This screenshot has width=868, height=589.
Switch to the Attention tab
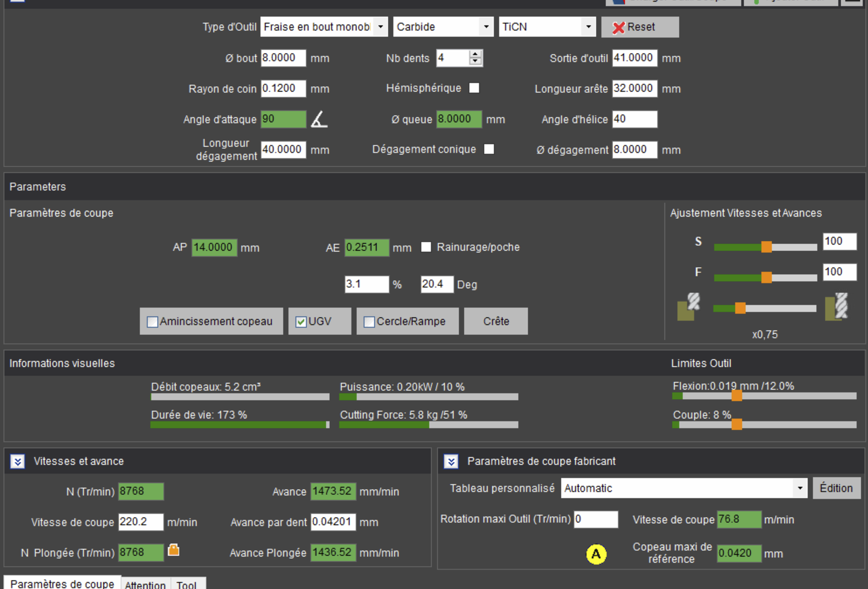click(145, 584)
